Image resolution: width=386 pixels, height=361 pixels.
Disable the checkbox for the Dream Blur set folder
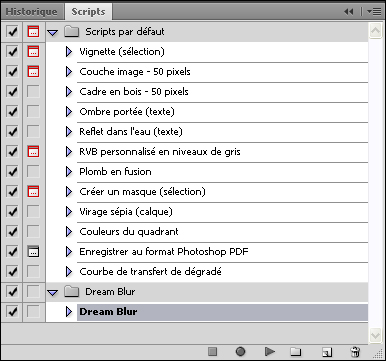click(12, 292)
